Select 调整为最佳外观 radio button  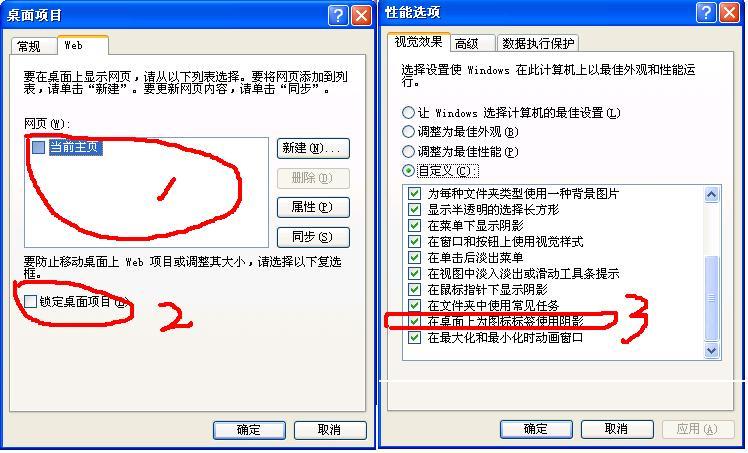coord(408,132)
